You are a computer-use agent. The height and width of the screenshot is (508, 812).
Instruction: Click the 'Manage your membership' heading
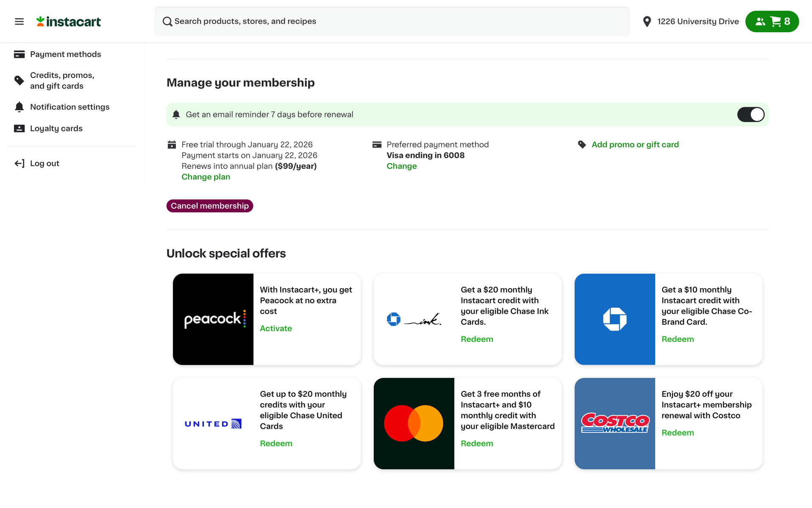coord(241,83)
